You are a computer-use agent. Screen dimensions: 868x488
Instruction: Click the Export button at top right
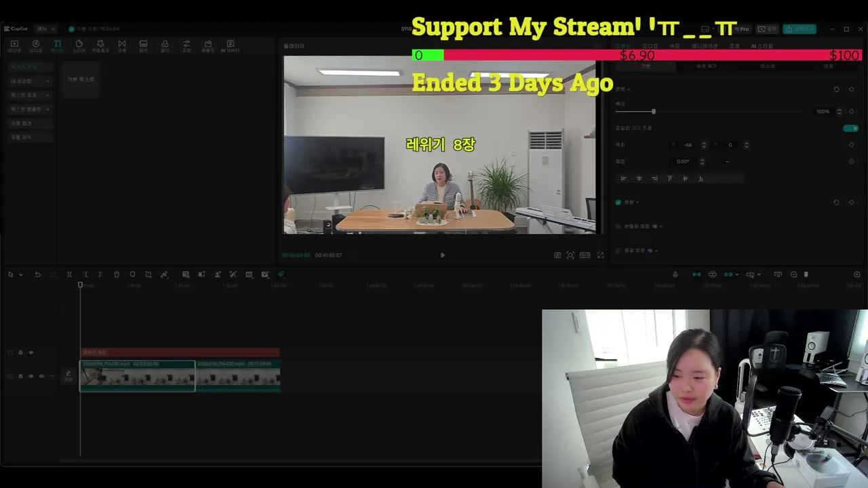click(x=800, y=29)
